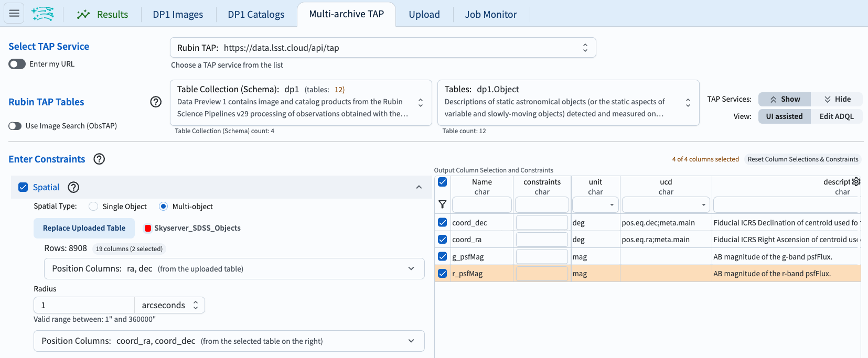Open help for Rubin TAP Tables
The image size is (868, 358).
click(156, 102)
